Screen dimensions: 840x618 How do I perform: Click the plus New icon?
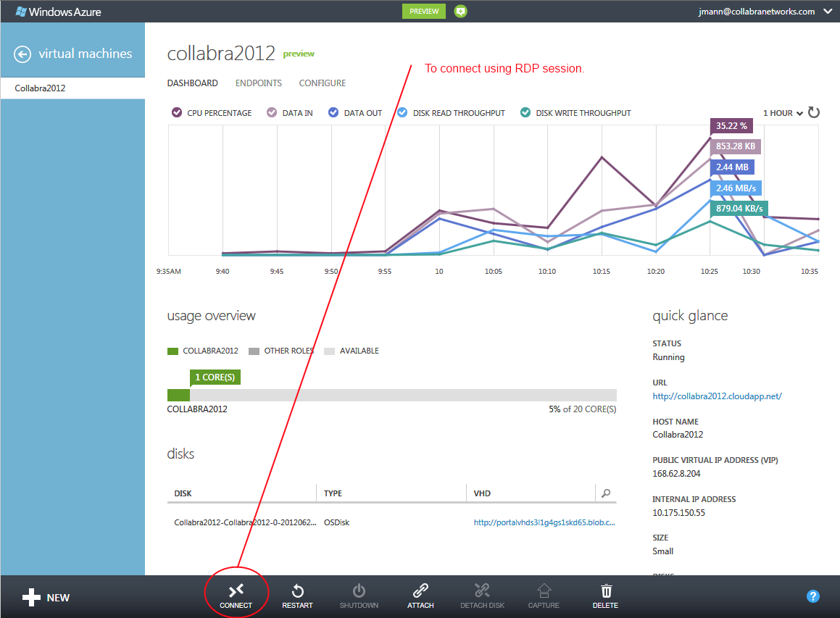coord(32,597)
